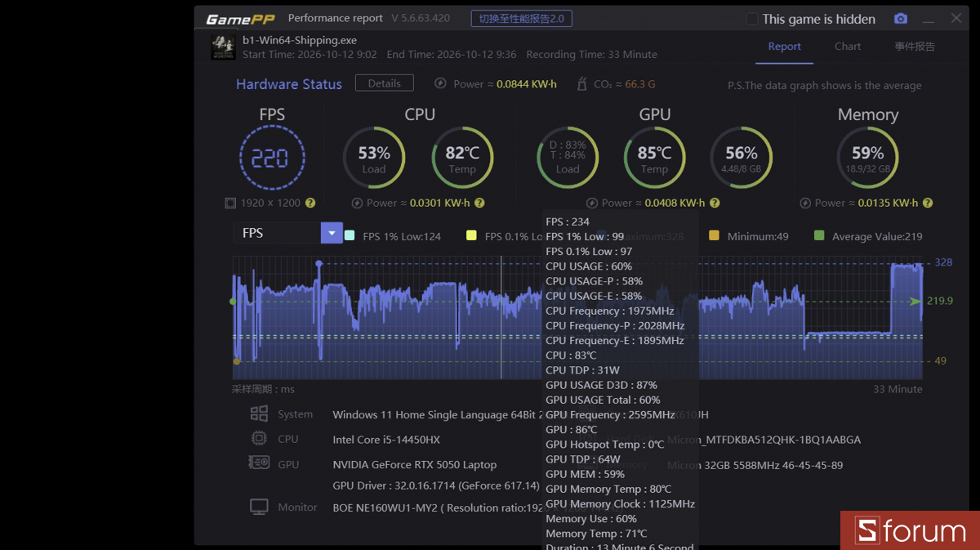Viewport: 980px width, 550px height.
Task: Click the FPS 1% Low:124 legend label
Action: click(402, 236)
